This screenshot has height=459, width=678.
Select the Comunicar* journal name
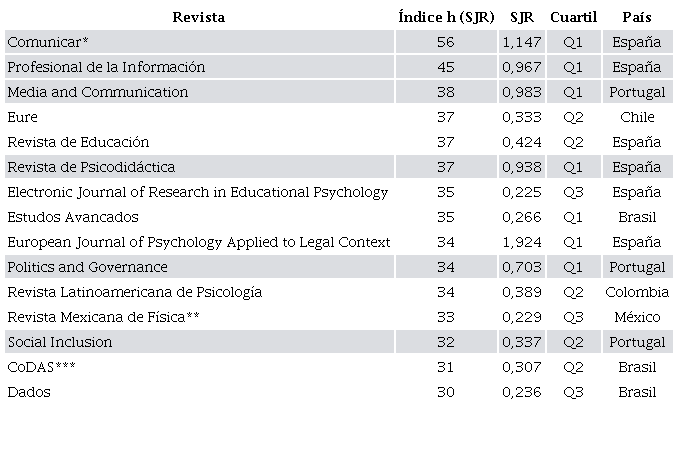click(x=48, y=42)
